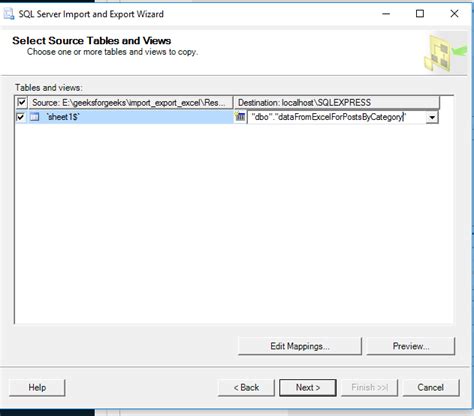Go Back to the previous step
This screenshot has height=416, width=474.
point(246,388)
